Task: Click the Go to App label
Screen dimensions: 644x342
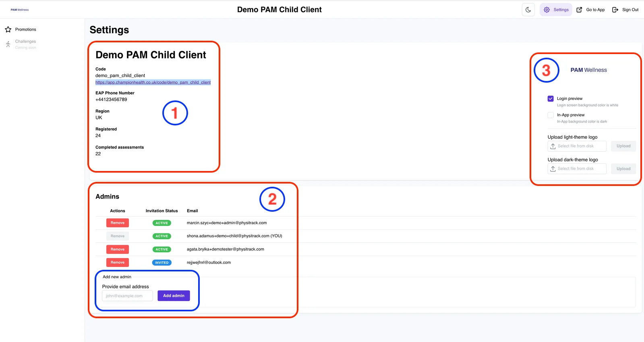Action: 595,10
